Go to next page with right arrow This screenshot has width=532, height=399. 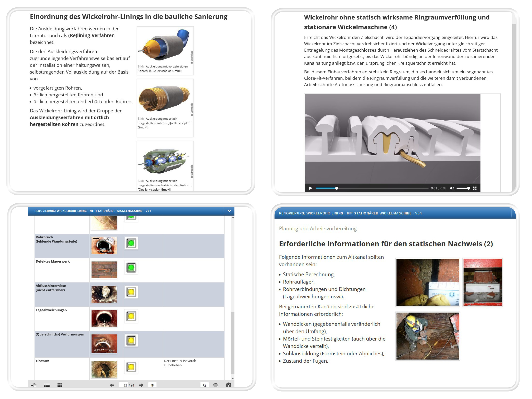pyautogui.click(x=141, y=385)
